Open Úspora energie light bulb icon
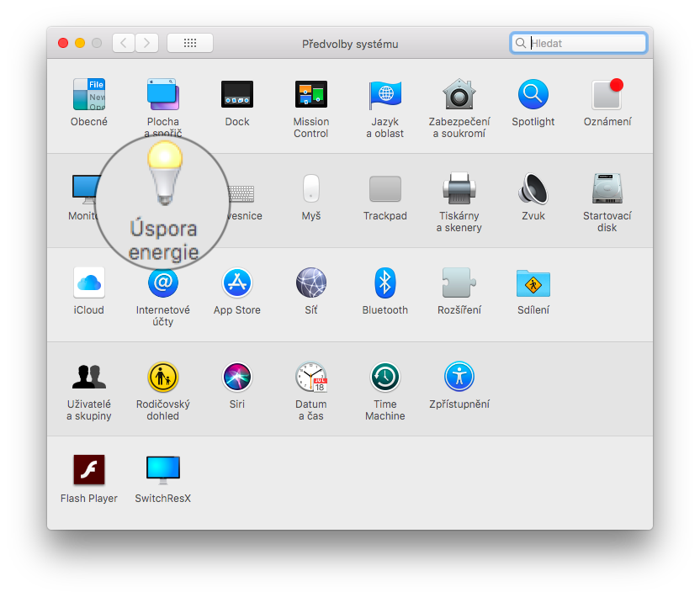 click(165, 172)
